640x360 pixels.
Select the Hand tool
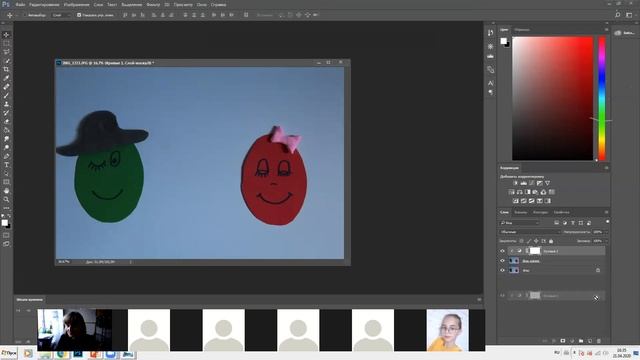click(x=6, y=191)
